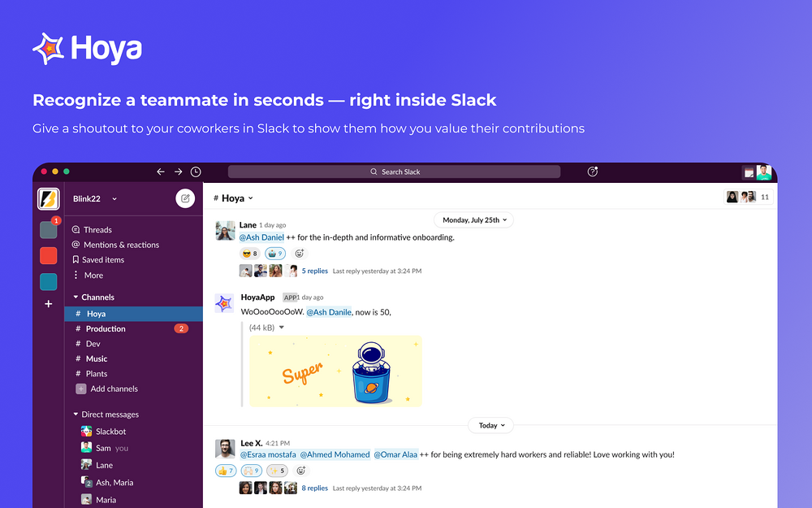812x508 pixels.
Task: Toggle raised hands reaction with 9
Action: (x=251, y=471)
